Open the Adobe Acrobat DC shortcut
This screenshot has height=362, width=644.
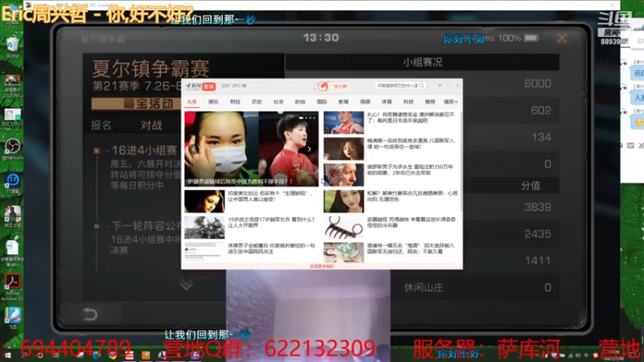coord(12,287)
